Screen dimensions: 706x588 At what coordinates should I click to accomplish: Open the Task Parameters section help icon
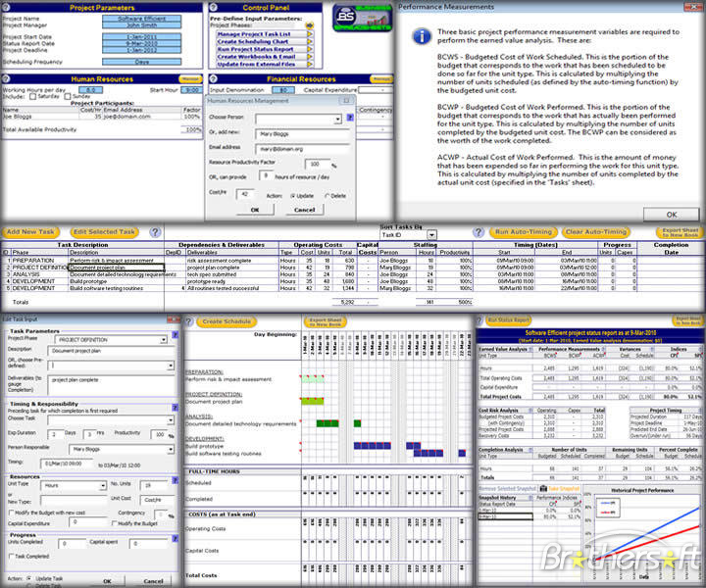[x=176, y=335]
